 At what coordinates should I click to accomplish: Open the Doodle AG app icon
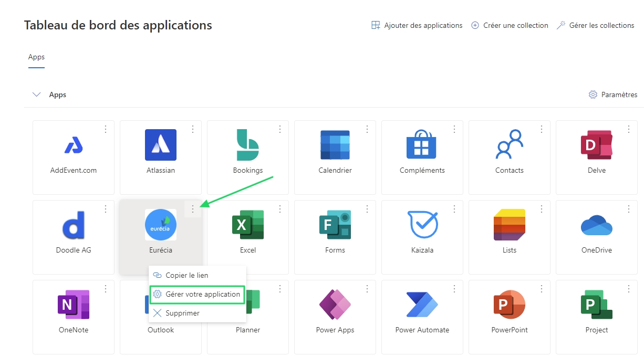coord(74,225)
